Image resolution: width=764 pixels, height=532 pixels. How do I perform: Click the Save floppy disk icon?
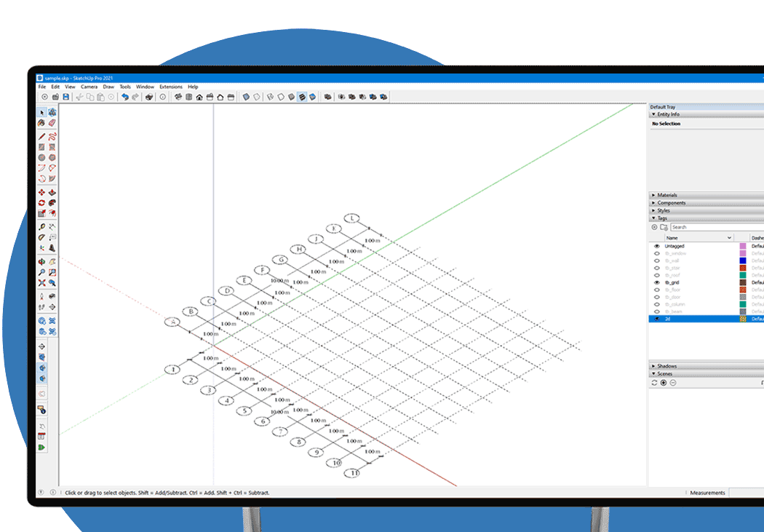(65, 97)
